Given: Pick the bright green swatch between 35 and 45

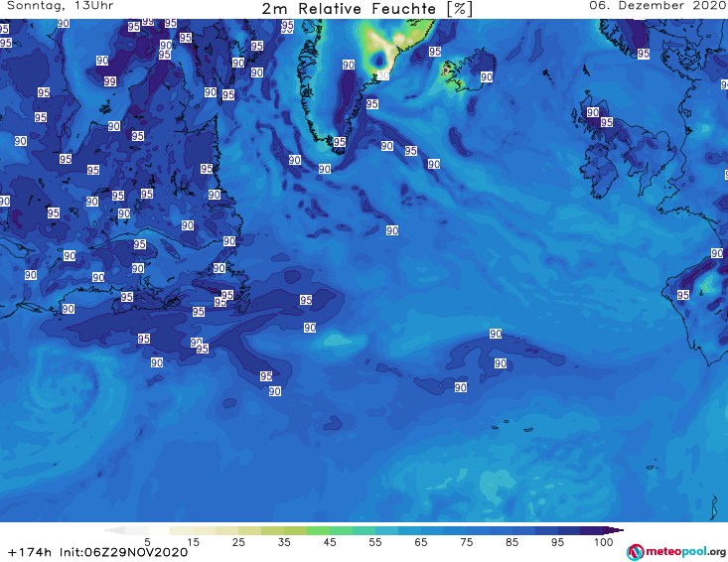Looking at the screenshot, I should [318, 530].
